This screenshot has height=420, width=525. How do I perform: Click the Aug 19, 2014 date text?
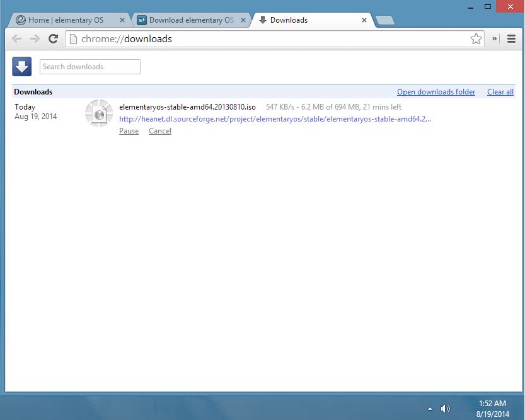click(35, 116)
